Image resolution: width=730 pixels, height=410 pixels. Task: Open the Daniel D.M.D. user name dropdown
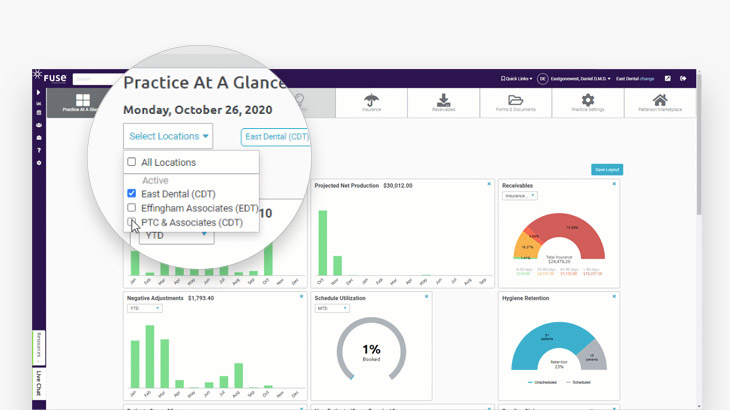[581, 79]
